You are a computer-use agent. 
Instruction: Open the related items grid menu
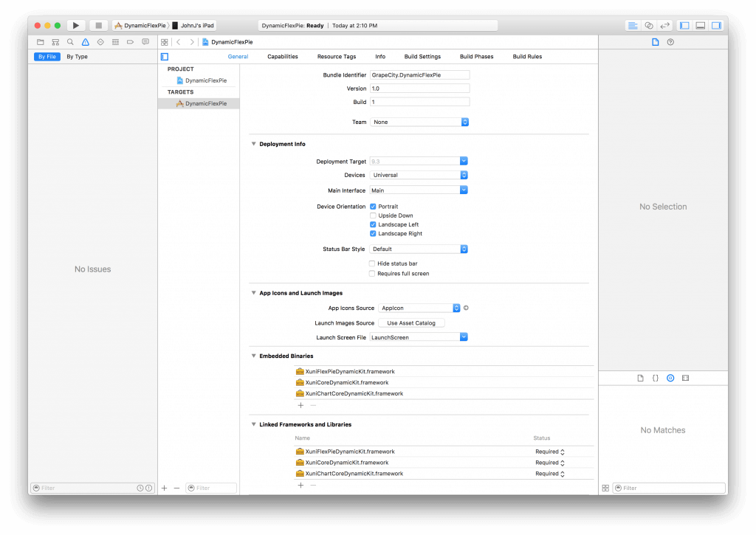coord(165,42)
